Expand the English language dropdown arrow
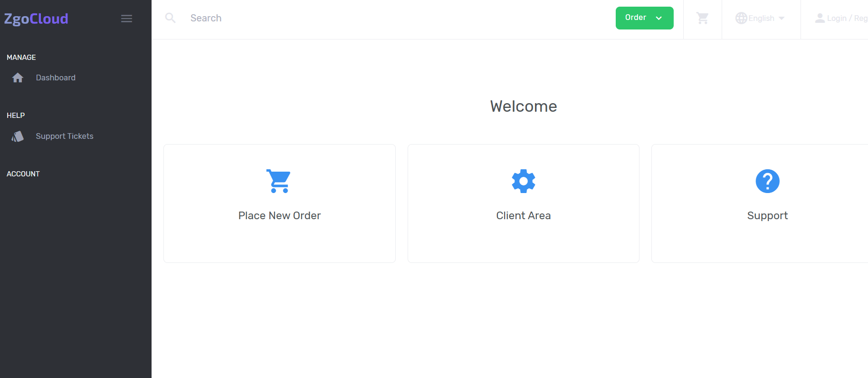 tap(782, 18)
